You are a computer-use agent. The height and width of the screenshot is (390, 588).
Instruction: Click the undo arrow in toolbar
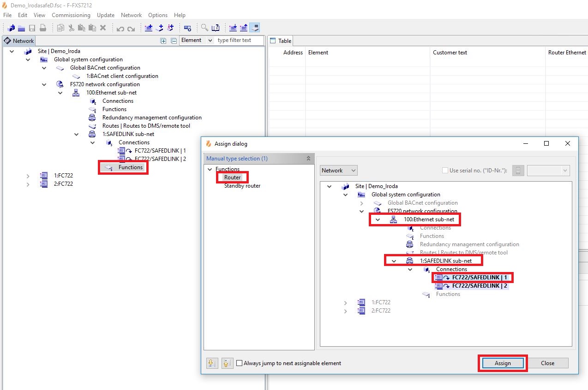[120, 28]
